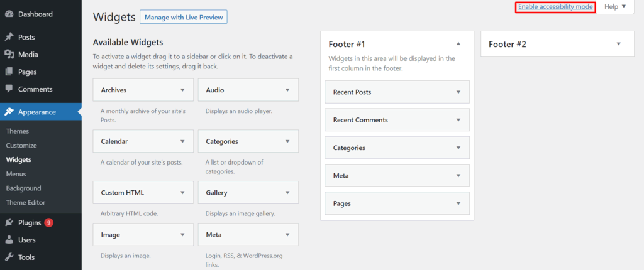Expand the Footer #2 widget area
This screenshot has width=644, height=270.
(x=618, y=44)
